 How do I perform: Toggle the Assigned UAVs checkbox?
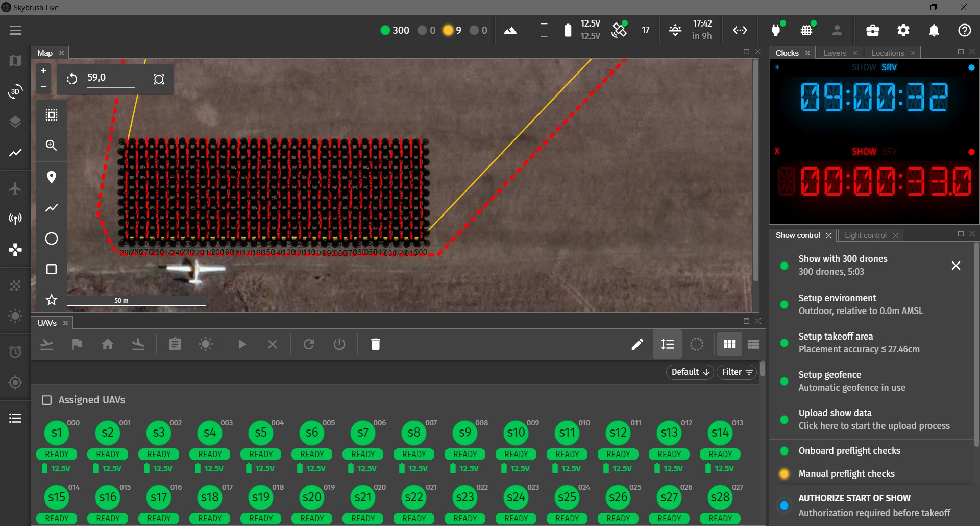pyautogui.click(x=46, y=400)
